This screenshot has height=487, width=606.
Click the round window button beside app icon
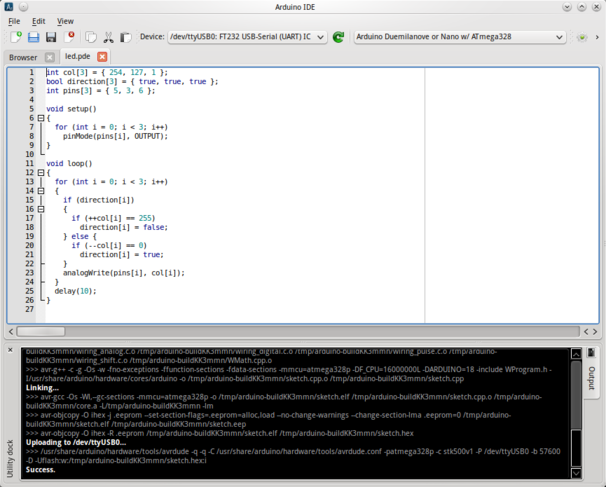pyautogui.click(x=23, y=7)
